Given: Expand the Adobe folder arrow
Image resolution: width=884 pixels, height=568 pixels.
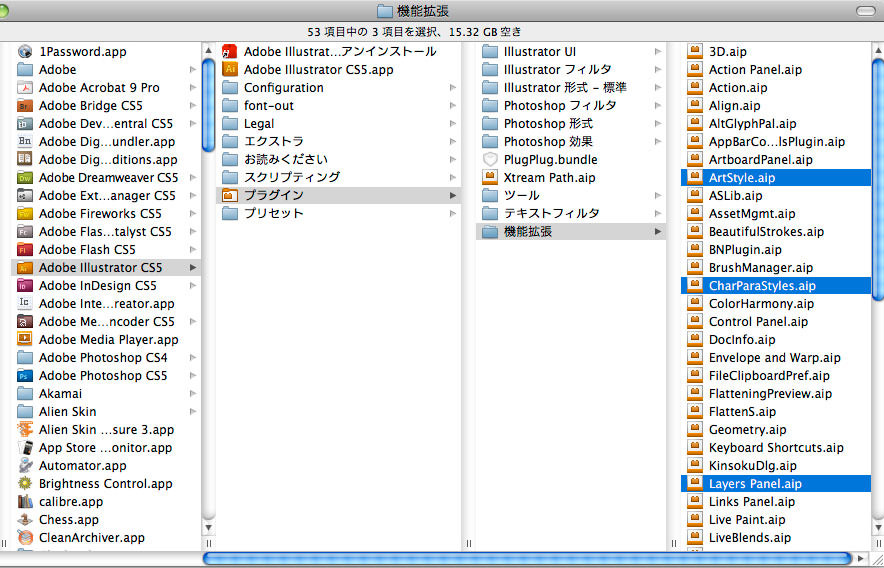Looking at the screenshot, I should click(193, 69).
